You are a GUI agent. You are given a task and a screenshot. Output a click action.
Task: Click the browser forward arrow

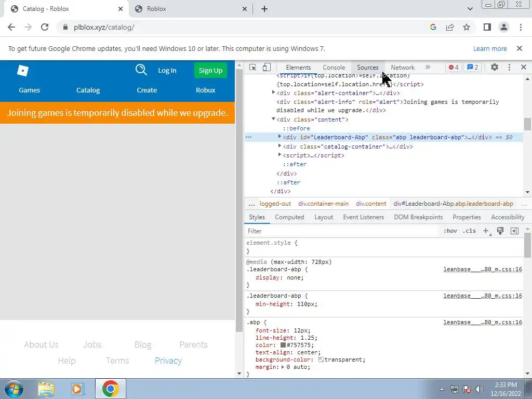click(x=28, y=27)
